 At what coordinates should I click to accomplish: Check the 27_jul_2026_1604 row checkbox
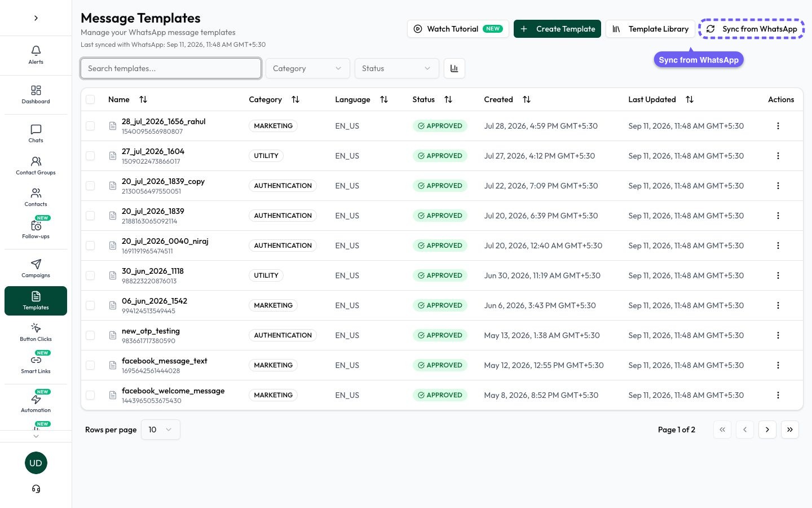(x=90, y=156)
